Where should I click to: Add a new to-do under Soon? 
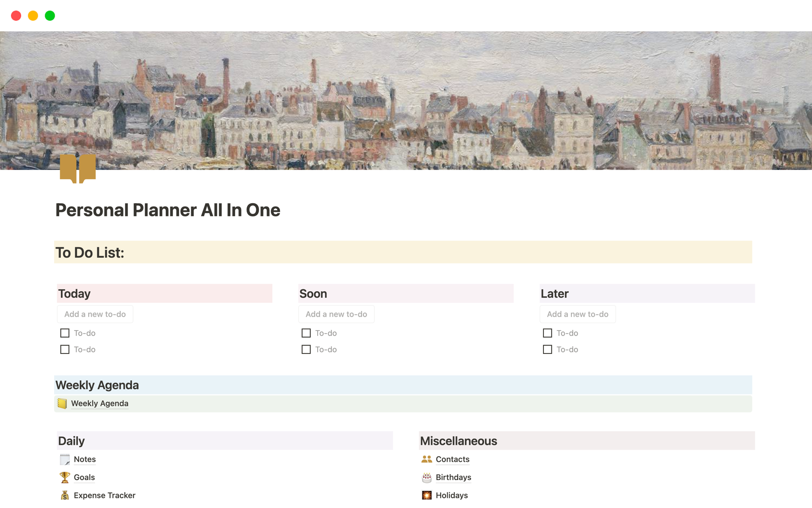coord(336,314)
